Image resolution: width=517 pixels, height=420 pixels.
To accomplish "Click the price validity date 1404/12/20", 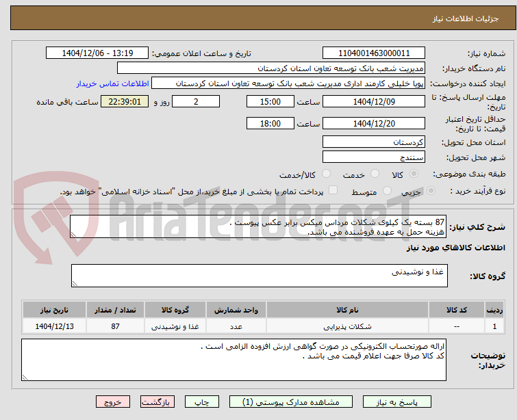I will 374,124.
